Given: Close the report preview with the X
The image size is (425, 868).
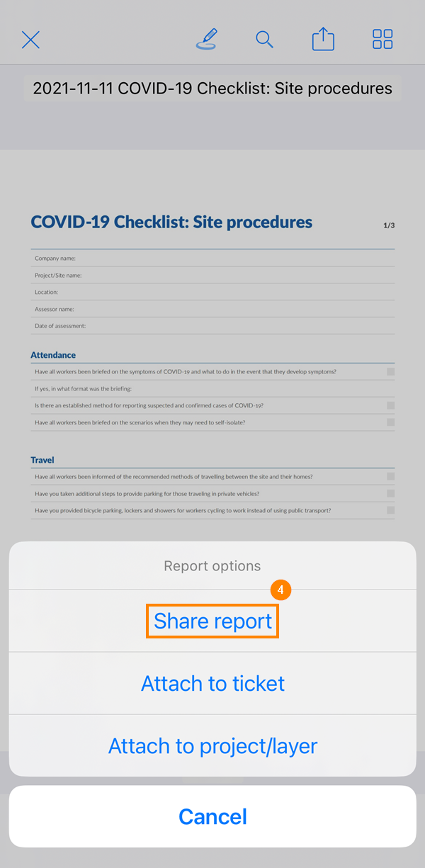Looking at the screenshot, I should tap(30, 40).
